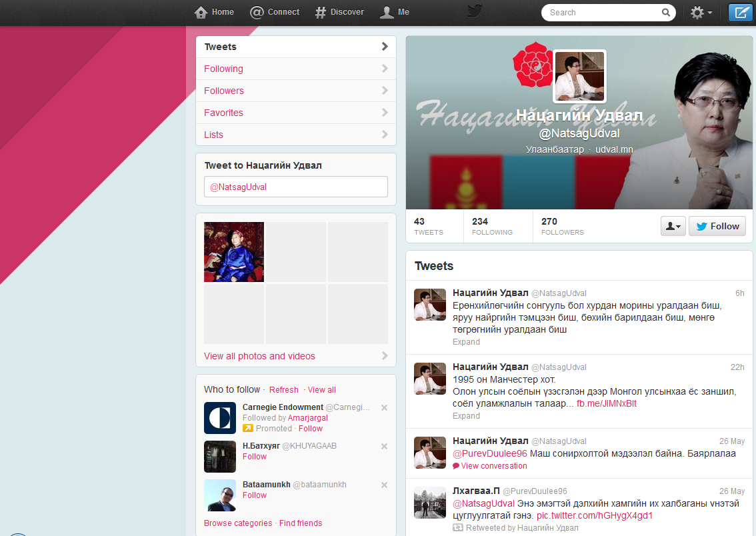This screenshot has width=756, height=536.
Task: Open the Connect tab with @ icon
Action: 257,12
